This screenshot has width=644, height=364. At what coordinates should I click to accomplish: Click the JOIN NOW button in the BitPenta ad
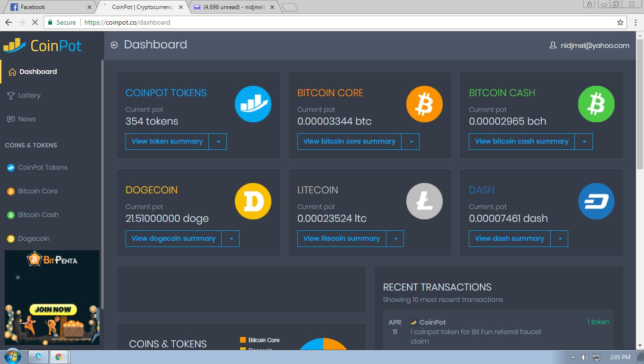[x=53, y=309]
